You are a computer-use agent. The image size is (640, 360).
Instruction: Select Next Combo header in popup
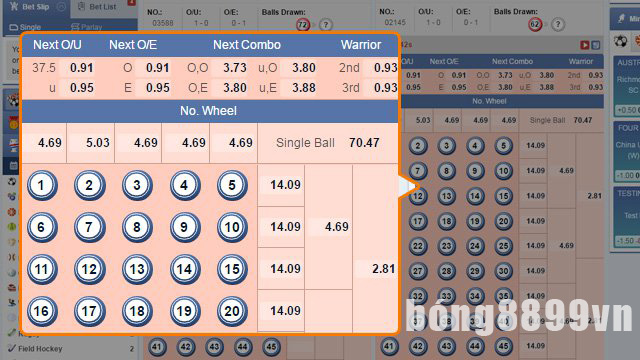(x=247, y=45)
